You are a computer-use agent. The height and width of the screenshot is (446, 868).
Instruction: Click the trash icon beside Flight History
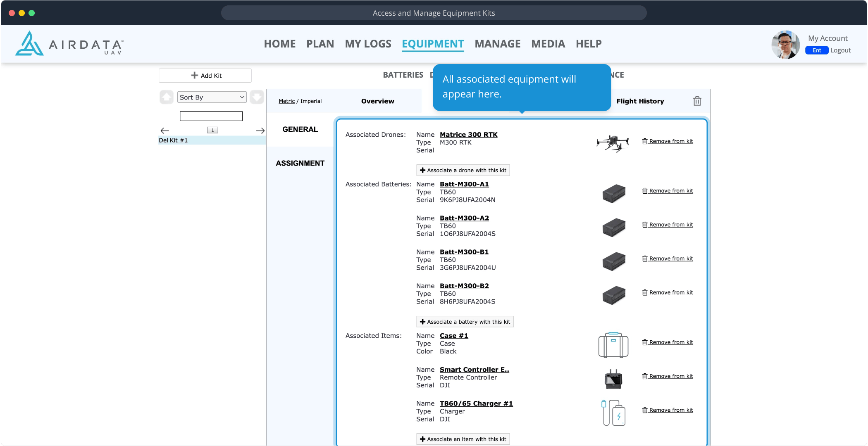697,101
